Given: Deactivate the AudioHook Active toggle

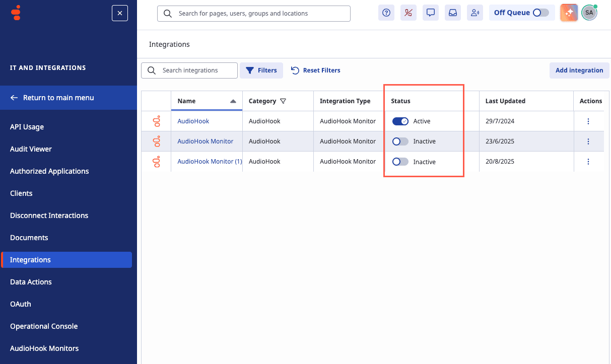Looking at the screenshot, I should click(400, 121).
